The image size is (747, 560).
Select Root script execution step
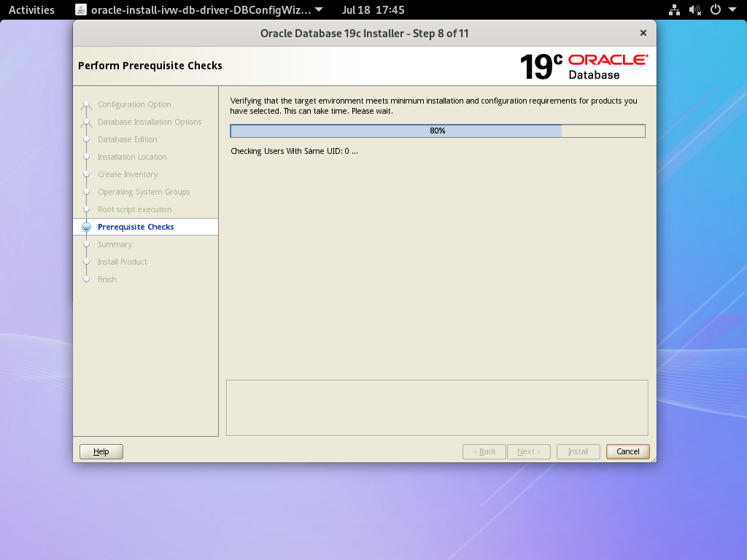(135, 209)
